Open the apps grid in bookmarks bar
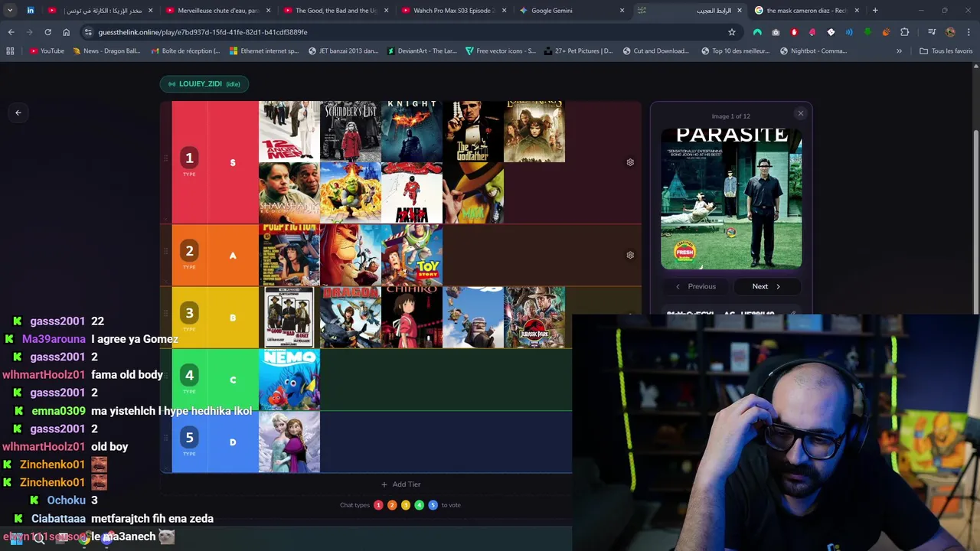The height and width of the screenshot is (551, 980). (x=10, y=51)
